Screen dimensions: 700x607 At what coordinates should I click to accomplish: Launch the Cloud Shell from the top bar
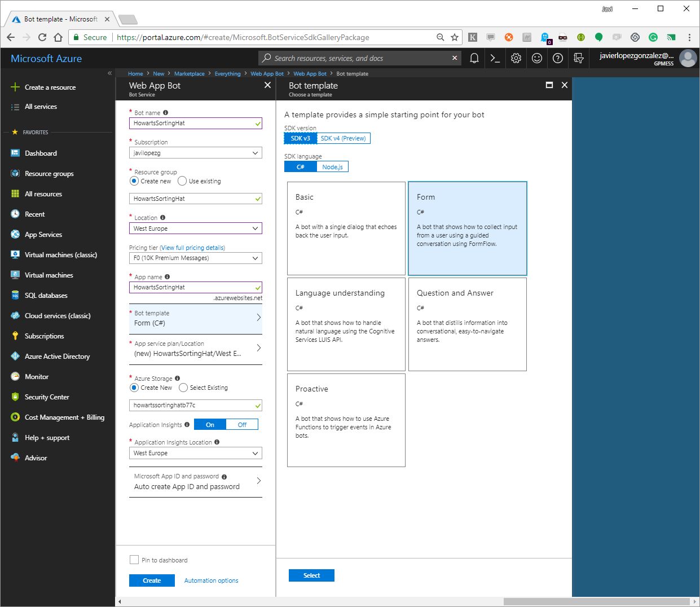coord(495,58)
